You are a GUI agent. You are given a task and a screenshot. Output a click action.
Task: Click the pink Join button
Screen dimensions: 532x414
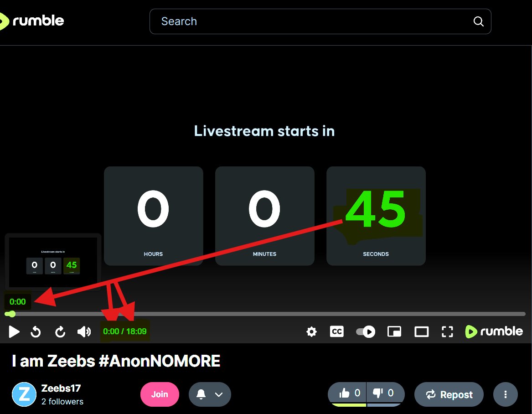click(160, 394)
